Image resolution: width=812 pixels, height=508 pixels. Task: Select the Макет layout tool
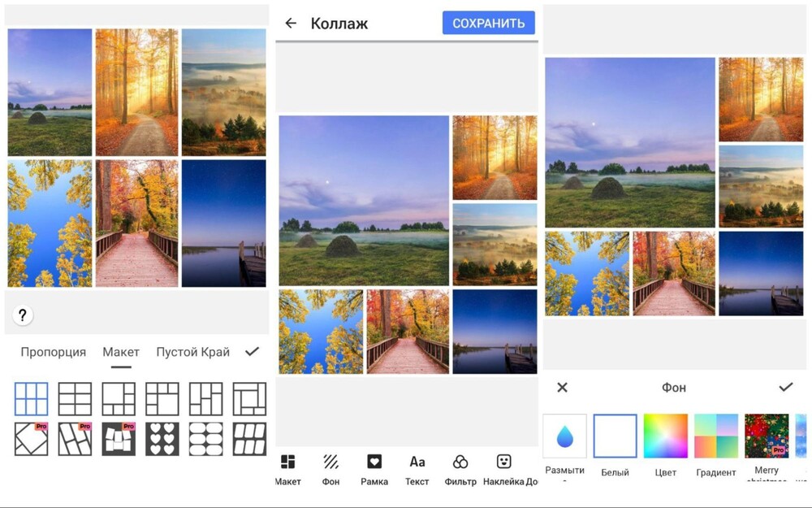pos(287,467)
